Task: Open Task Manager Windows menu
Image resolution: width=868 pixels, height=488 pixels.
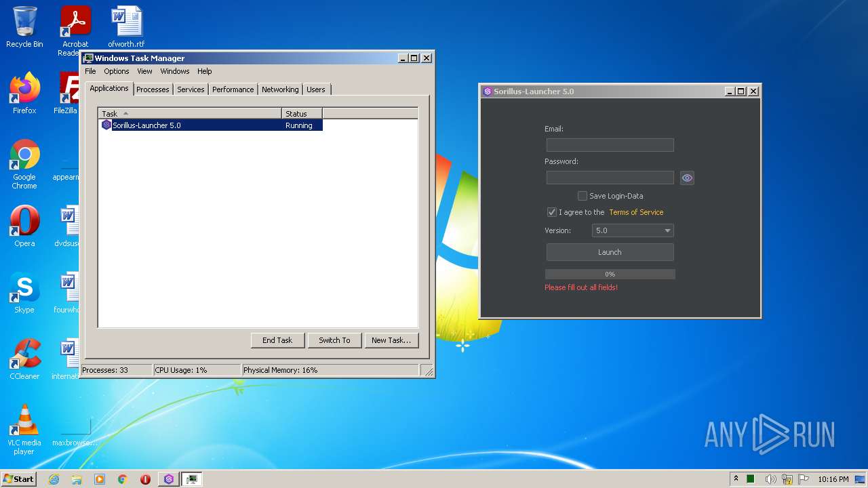Action: tap(175, 71)
